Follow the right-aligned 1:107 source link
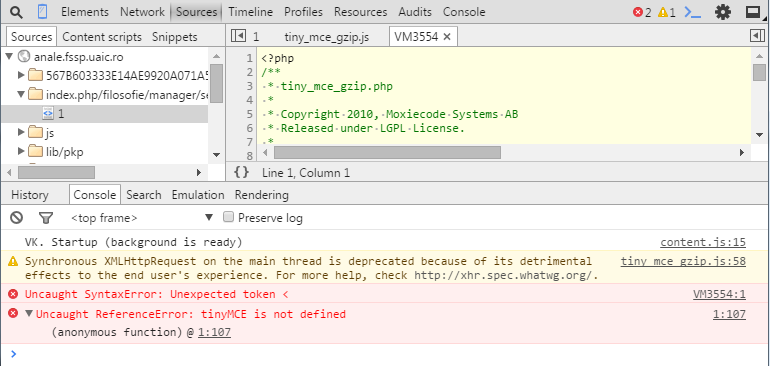 [729, 314]
